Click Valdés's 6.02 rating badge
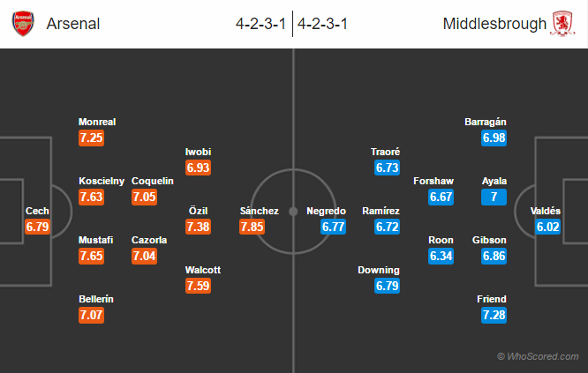The height and width of the screenshot is (373, 588). pyautogui.click(x=546, y=227)
